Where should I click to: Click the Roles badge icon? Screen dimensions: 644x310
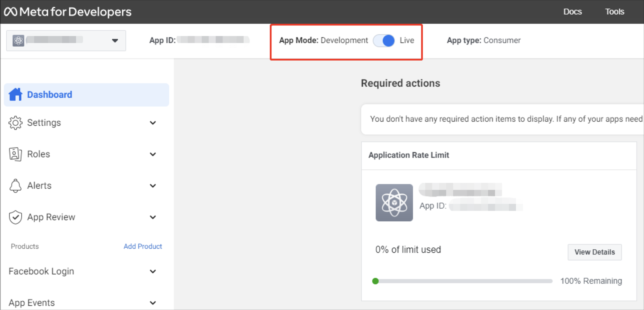[x=15, y=154]
